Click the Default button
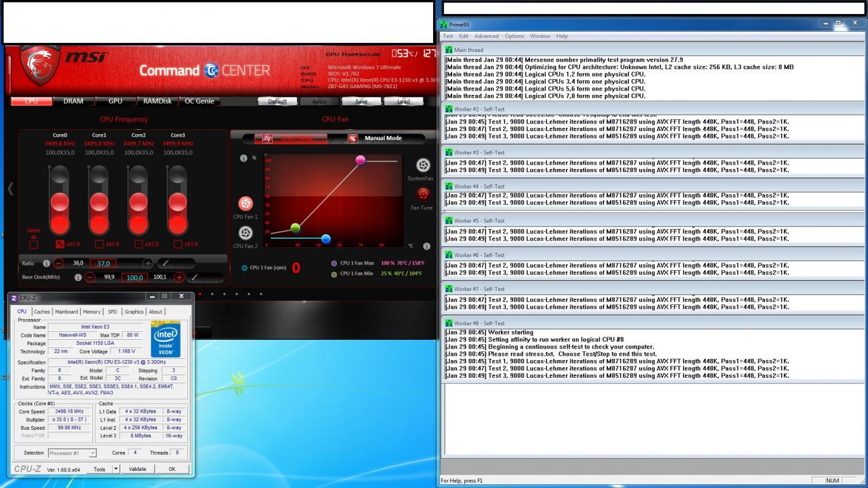 (x=277, y=102)
